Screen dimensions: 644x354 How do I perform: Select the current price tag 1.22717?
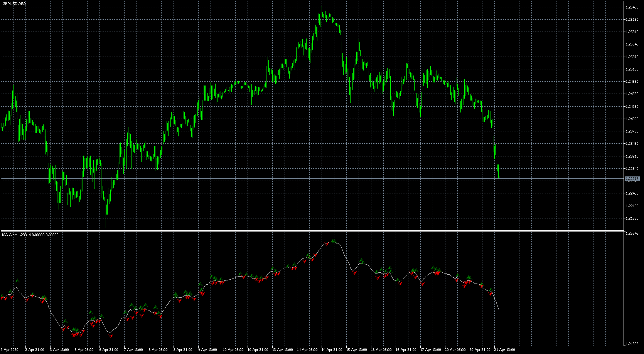coord(632,179)
